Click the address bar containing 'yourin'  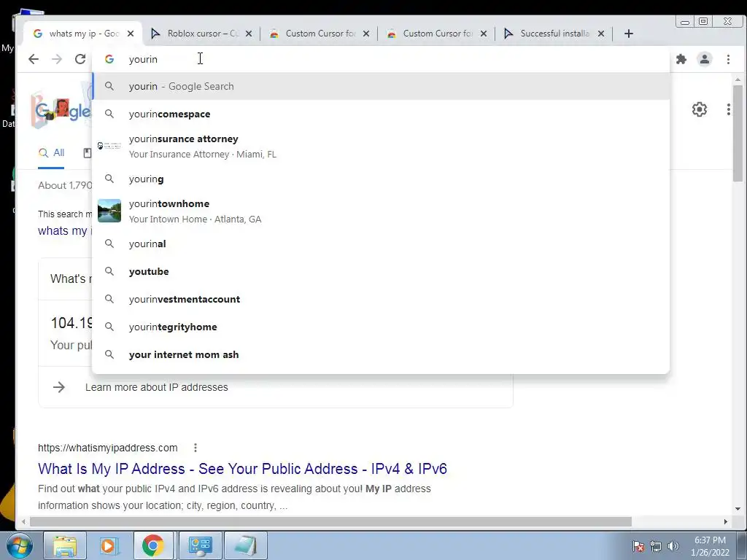point(381,59)
